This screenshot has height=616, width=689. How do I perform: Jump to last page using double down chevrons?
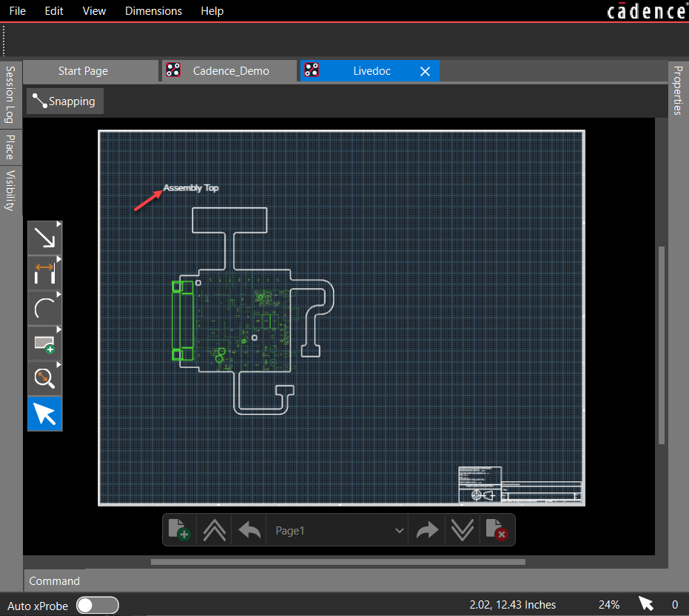[x=463, y=530]
